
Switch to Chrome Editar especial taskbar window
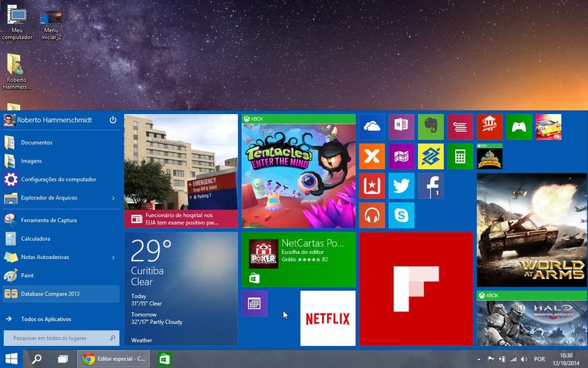(x=114, y=359)
